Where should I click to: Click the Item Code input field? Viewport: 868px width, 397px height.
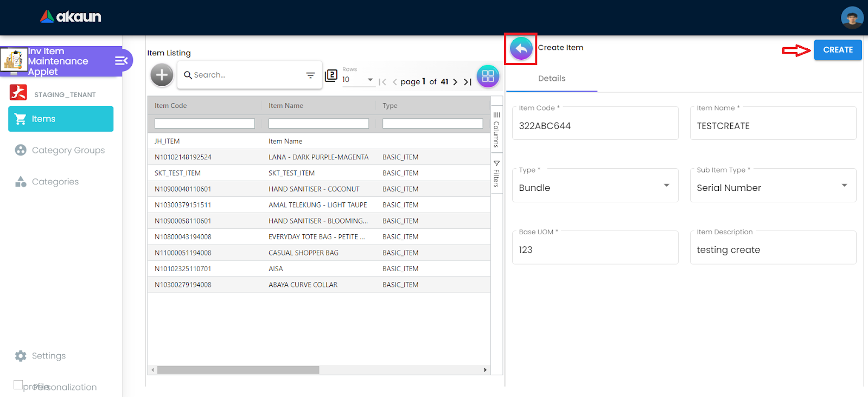click(x=595, y=126)
